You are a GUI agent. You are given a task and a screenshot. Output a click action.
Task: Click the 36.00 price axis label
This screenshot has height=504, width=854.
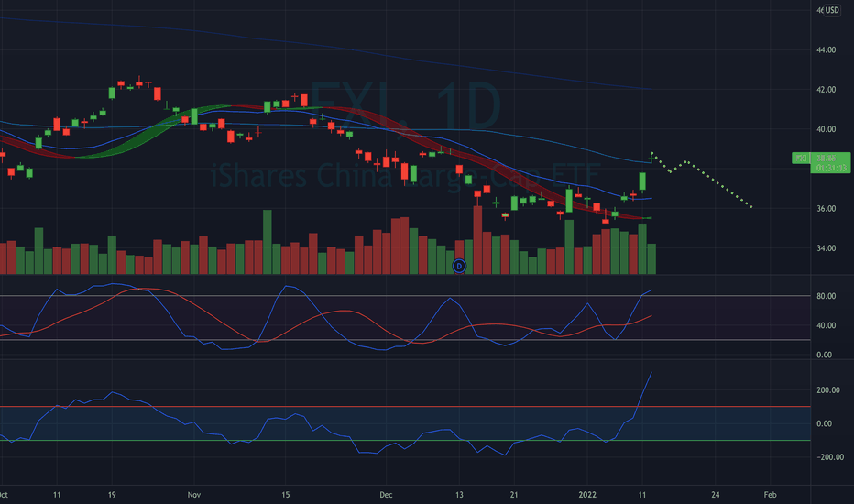tap(826, 208)
